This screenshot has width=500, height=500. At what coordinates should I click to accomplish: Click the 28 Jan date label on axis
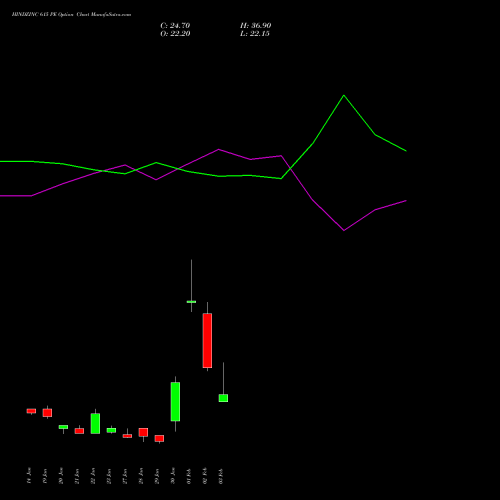tap(141, 476)
